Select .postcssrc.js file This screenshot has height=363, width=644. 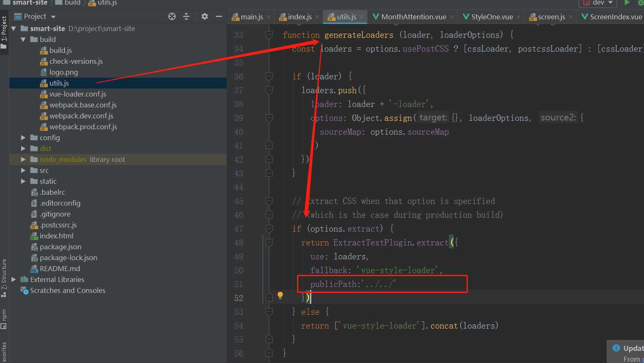pos(58,225)
